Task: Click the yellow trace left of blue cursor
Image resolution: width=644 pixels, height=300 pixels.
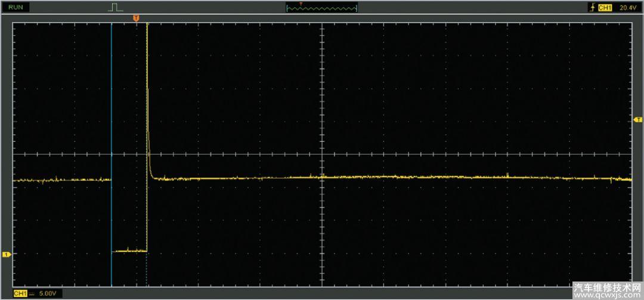Action: coord(60,180)
